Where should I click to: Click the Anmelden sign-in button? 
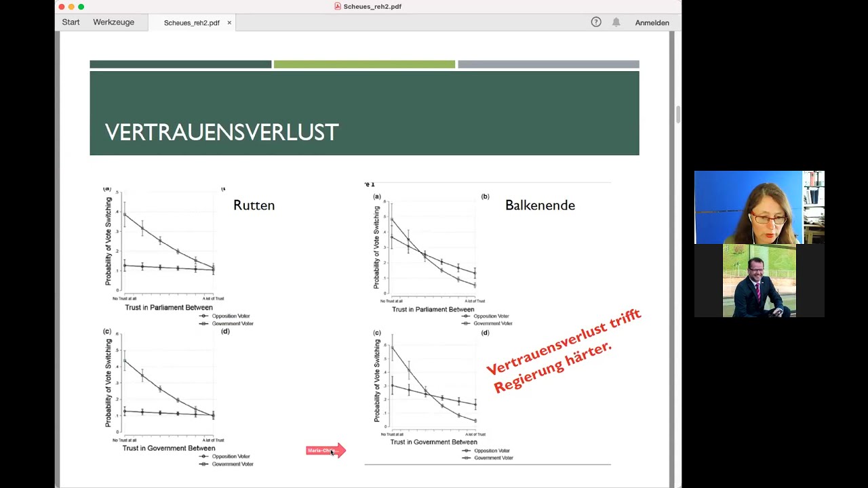click(652, 22)
